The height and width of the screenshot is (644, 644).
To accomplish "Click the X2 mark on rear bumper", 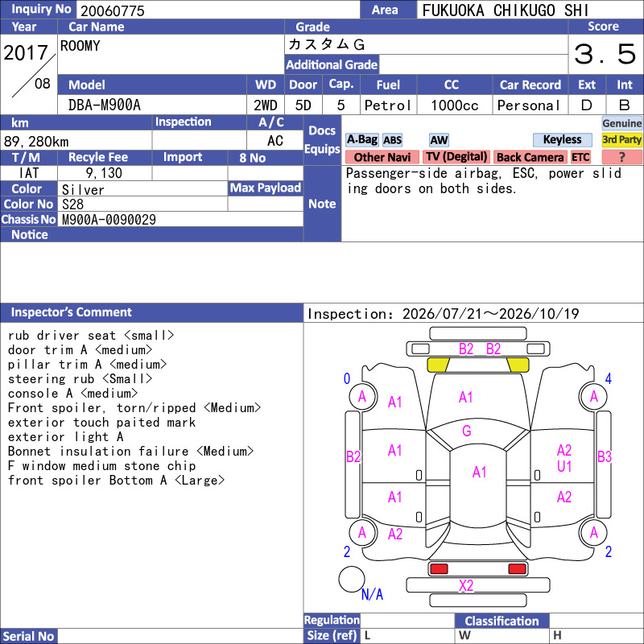I will click(466, 585).
